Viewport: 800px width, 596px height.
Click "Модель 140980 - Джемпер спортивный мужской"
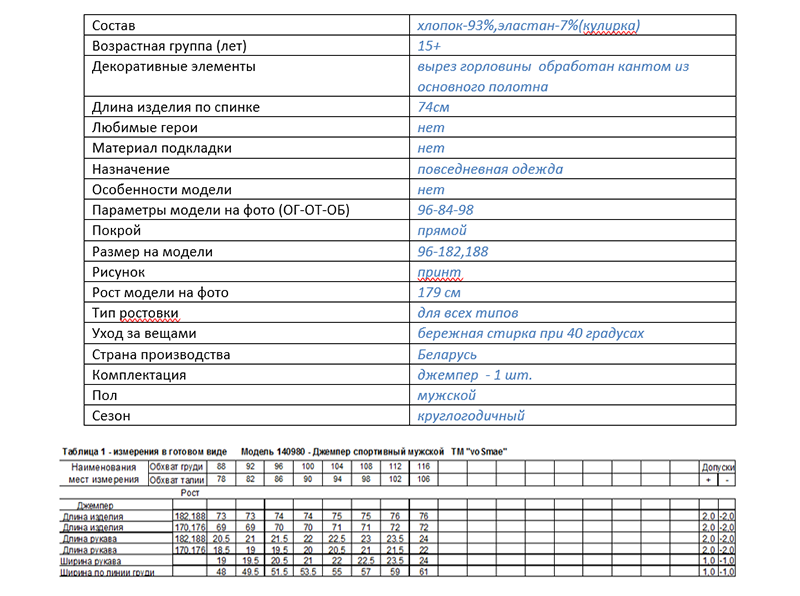[342, 452]
